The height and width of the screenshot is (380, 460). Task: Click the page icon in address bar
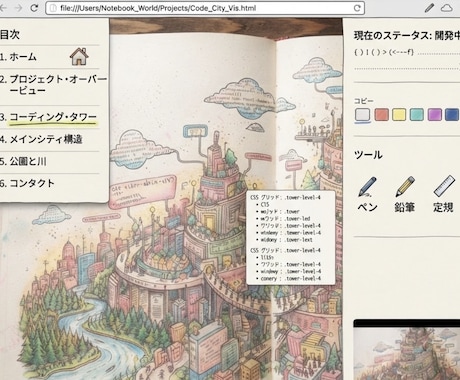click(53, 8)
